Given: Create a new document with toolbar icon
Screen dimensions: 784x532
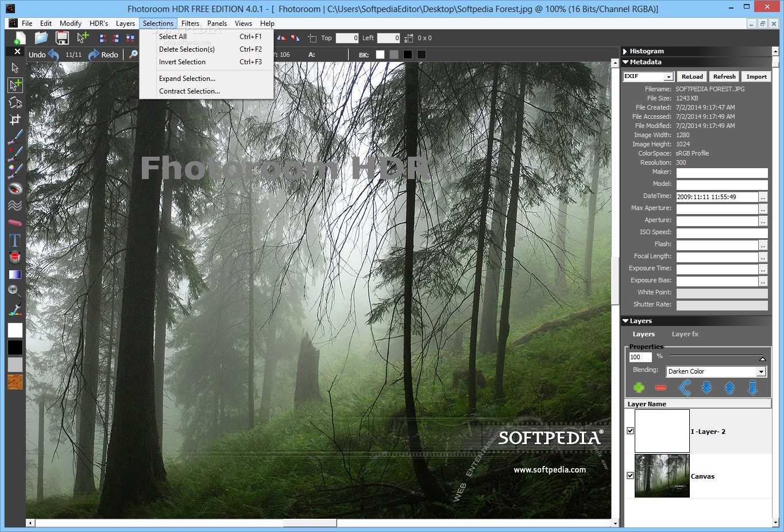Looking at the screenshot, I should click(x=19, y=38).
